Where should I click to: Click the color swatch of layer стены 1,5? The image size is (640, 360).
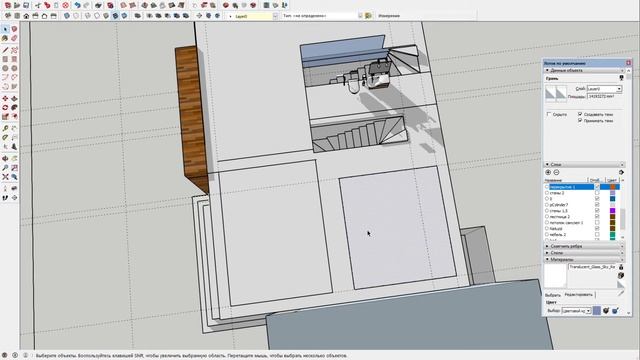tap(612, 211)
